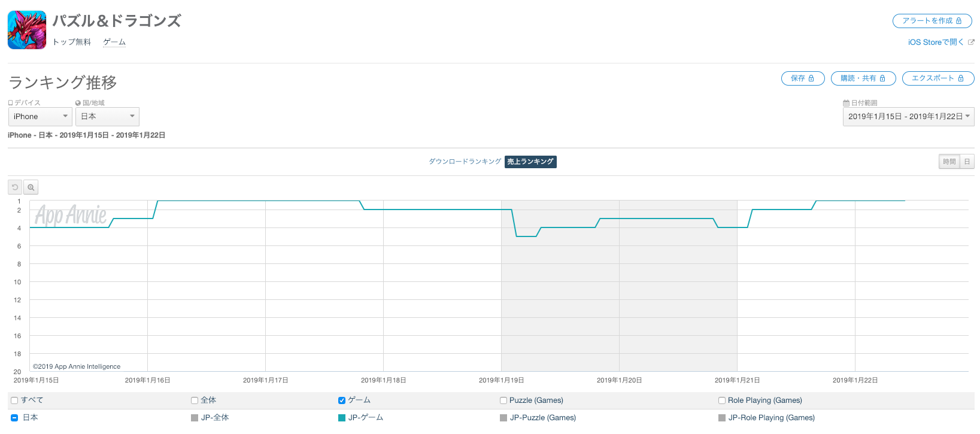This screenshot has width=980, height=434.
Task: Click the lock icon on アラートを作成 button
Action: coord(958,21)
